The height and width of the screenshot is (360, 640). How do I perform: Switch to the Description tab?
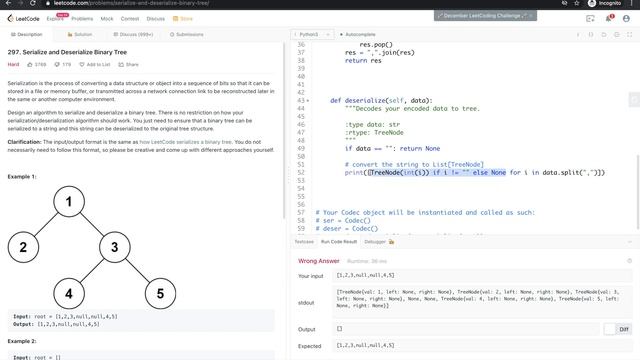27,35
